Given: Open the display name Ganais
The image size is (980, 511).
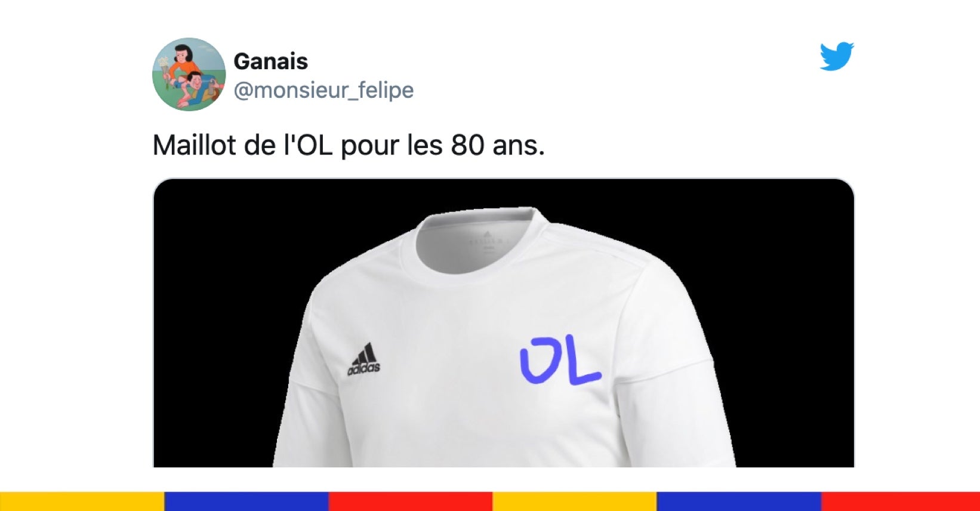Looking at the screenshot, I should click(270, 61).
